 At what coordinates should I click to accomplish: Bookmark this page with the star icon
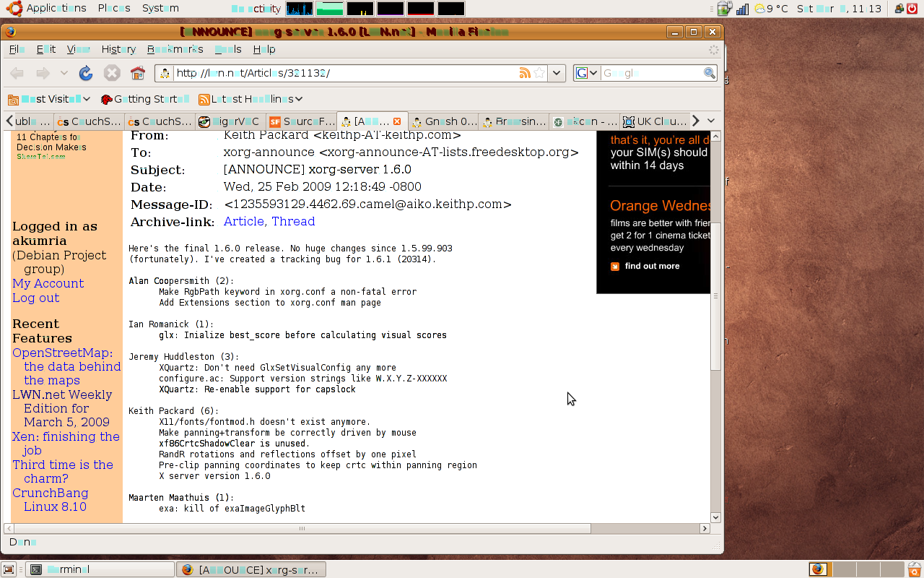pyautogui.click(x=539, y=73)
